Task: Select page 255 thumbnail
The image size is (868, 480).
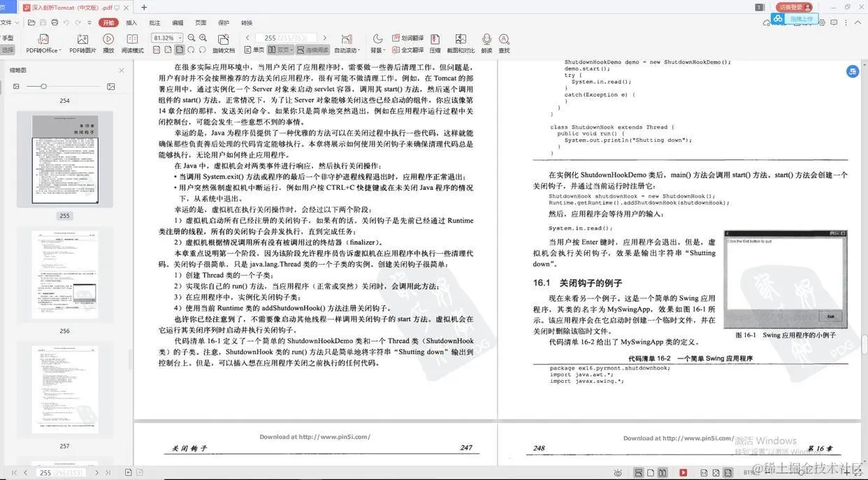Action: (x=65, y=160)
